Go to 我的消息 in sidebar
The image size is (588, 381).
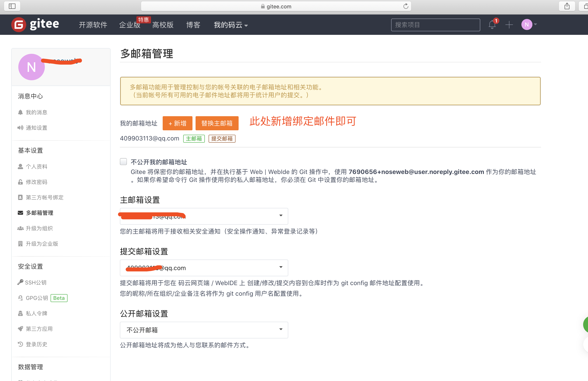tap(37, 112)
